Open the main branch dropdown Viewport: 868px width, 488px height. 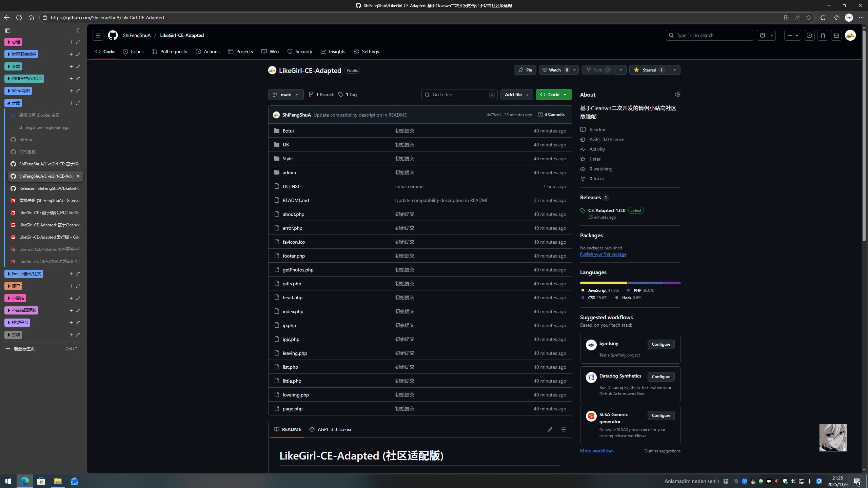pos(286,95)
